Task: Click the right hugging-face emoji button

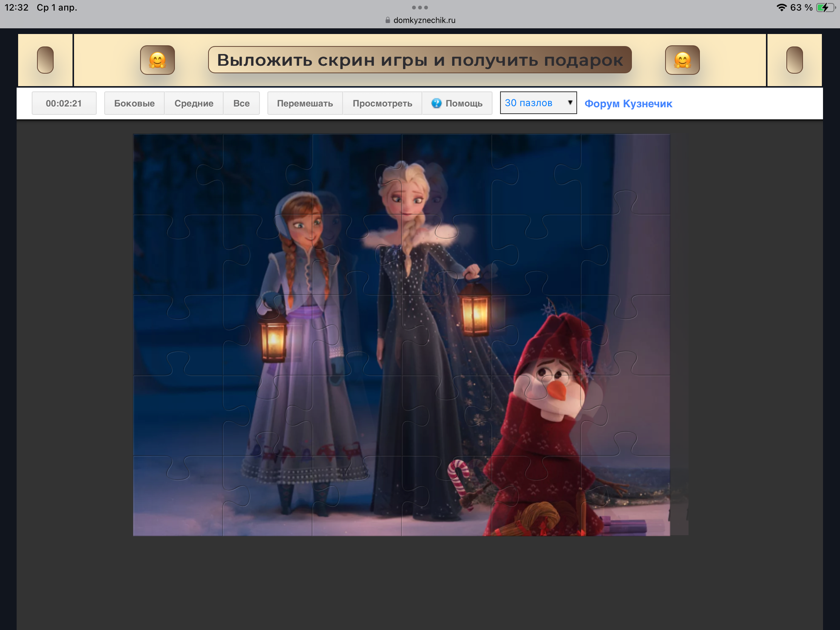Action: pos(682,60)
